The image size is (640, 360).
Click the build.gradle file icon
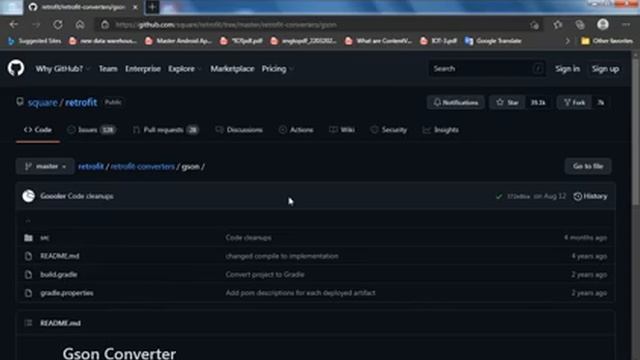click(28, 274)
